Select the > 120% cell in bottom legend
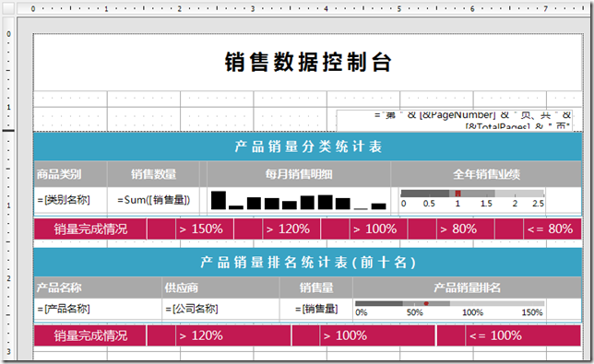 (233, 335)
